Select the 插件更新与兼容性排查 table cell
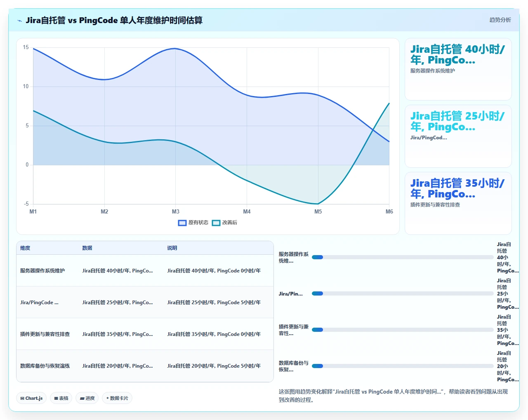This screenshot has width=528, height=420. coord(45,334)
